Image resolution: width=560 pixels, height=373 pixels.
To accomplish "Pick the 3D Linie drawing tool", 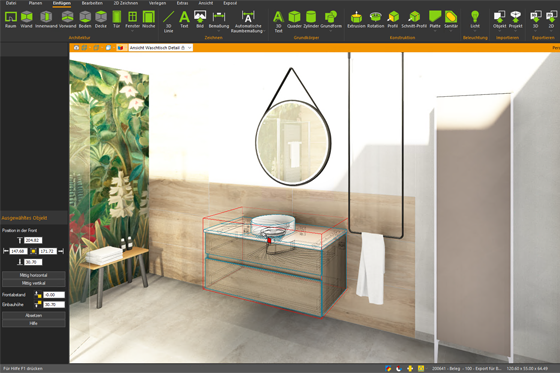I will [x=168, y=21].
